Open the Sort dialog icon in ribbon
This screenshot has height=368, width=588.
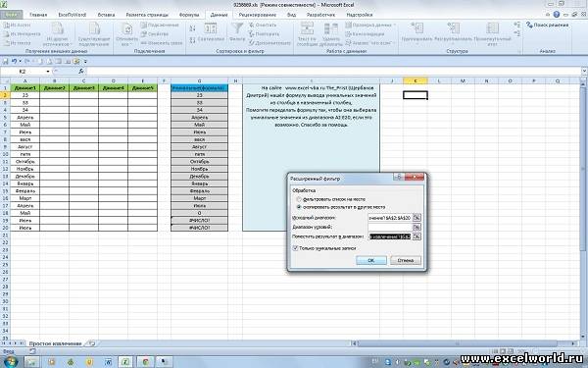click(211, 29)
